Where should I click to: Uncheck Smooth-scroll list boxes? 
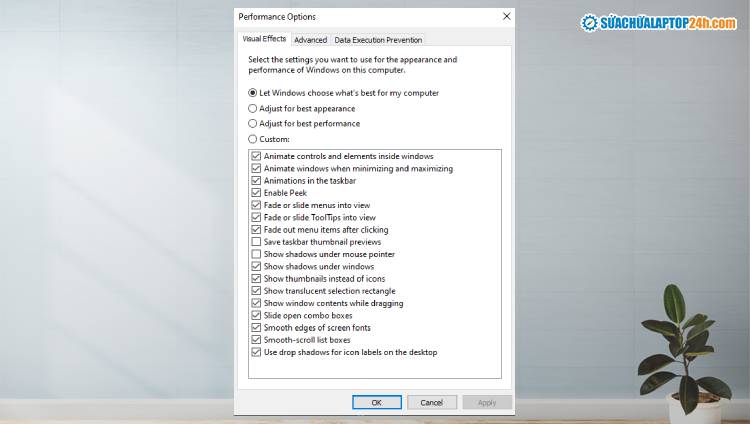click(256, 340)
